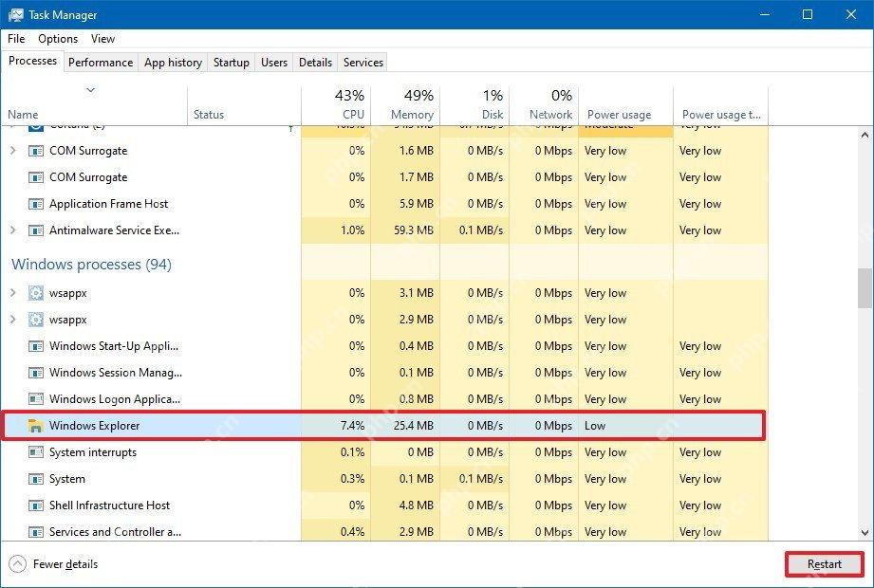Click the Windows Session Manager icon

pos(36,373)
